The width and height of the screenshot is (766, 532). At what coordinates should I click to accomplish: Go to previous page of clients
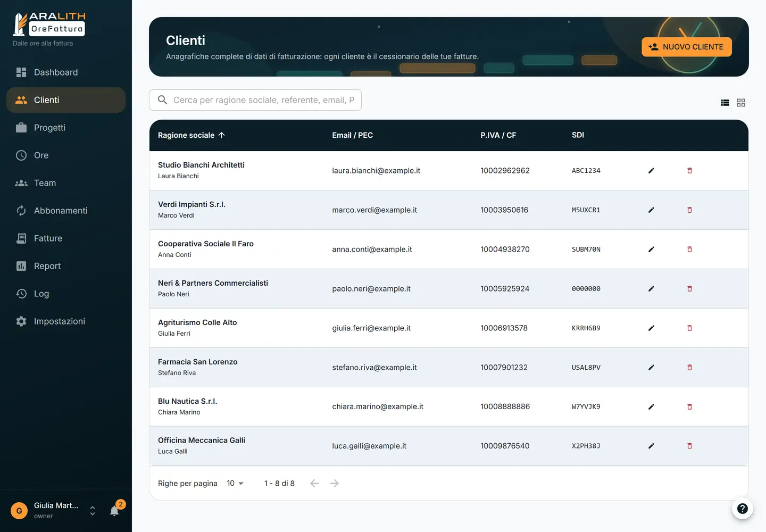pyautogui.click(x=314, y=484)
